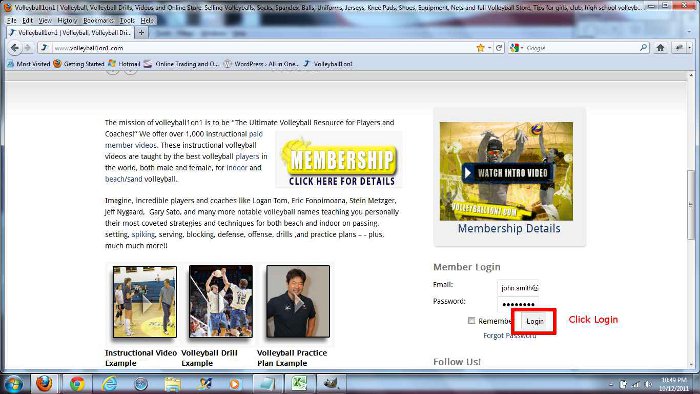Click the volume icon in system tray
Screen dimensions: 700x394
pos(649,384)
